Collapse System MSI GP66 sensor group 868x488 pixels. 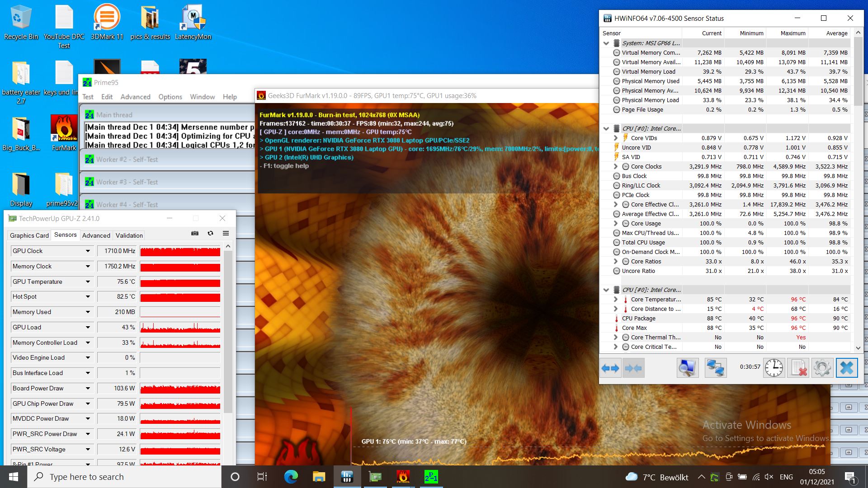606,43
